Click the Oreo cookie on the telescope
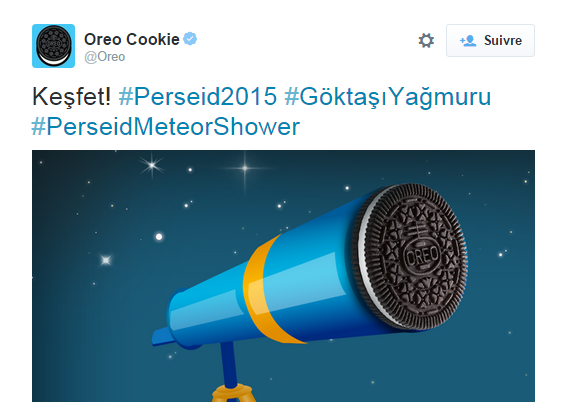Viewport: 569px width, 417px height. click(x=409, y=256)
